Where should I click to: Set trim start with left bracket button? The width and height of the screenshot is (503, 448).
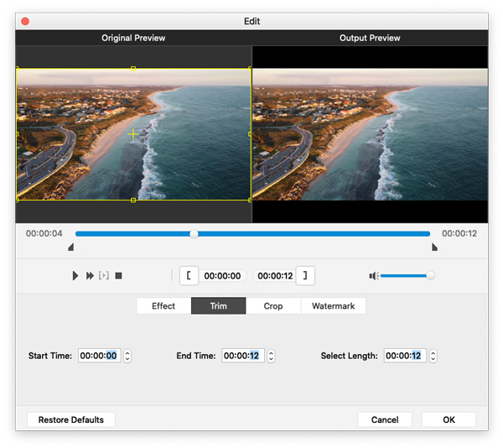(x=189, y=275)
